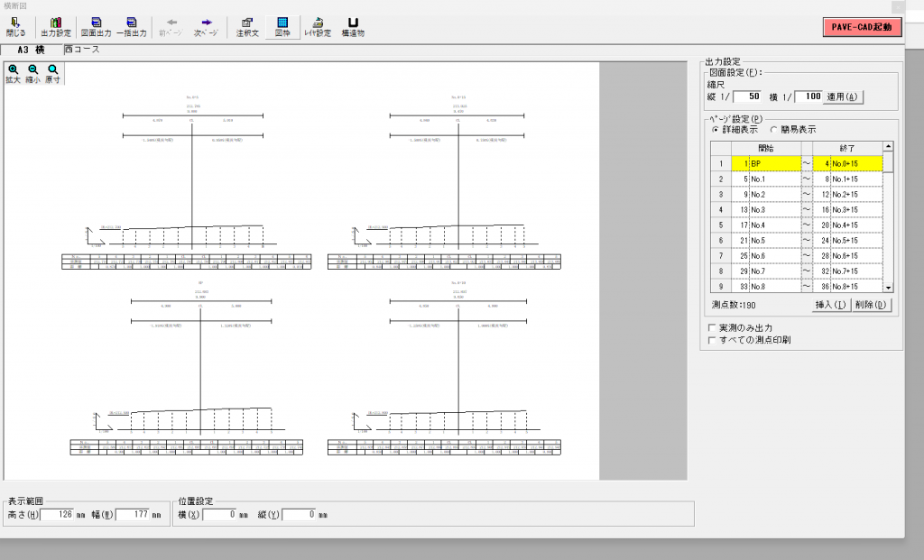Image resolution: width=924 pixels, height=560 pixels.
Task: Click the 一括出力 batch output icon
Action: 132,27
